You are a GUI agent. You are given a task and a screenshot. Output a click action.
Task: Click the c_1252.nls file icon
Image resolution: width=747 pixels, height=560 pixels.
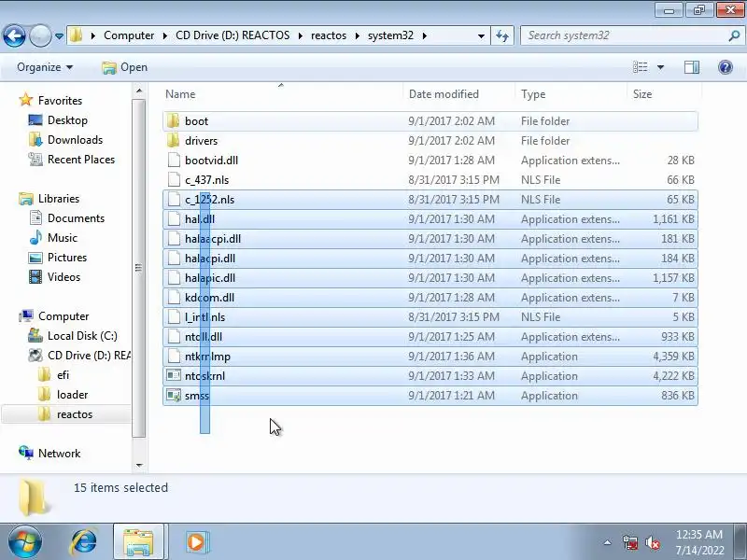pyautogui.click(x=174, y=199)
